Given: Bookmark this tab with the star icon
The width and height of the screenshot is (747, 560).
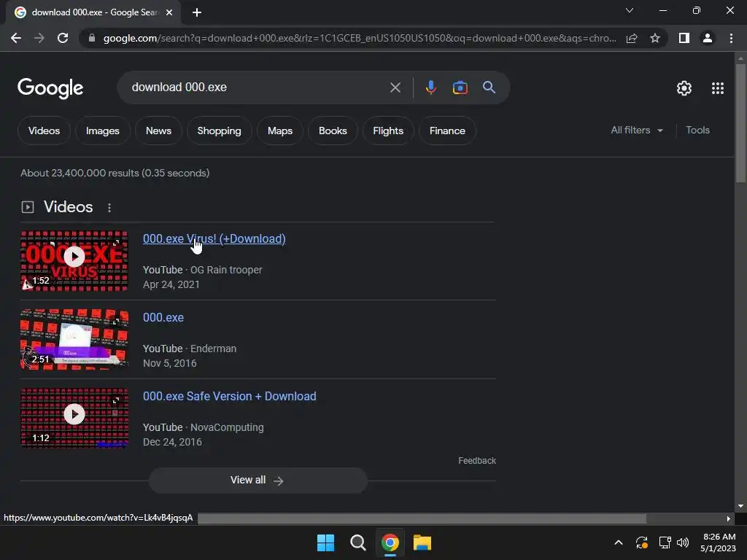Looking at the screenshot, I should click(x=655, y=38).
